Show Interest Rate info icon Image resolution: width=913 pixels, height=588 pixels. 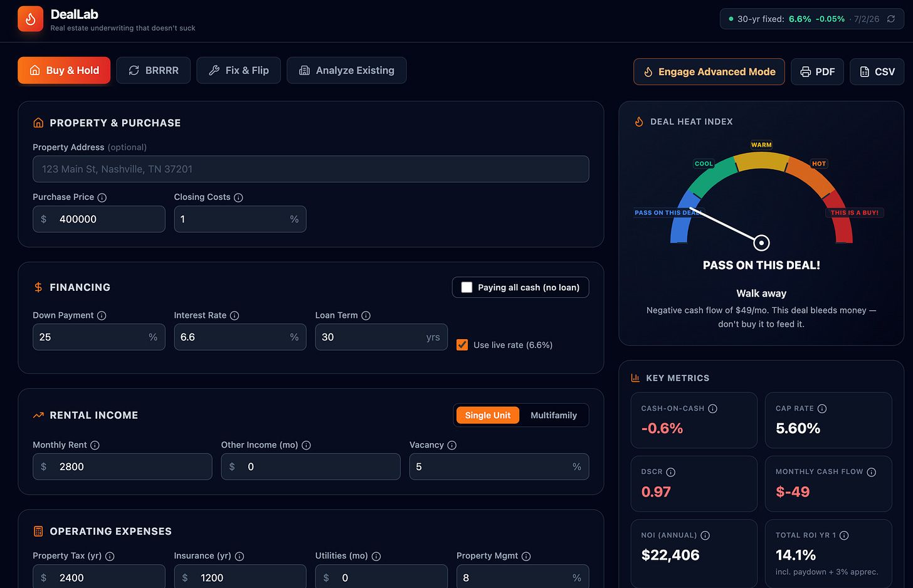coord(235,316)
